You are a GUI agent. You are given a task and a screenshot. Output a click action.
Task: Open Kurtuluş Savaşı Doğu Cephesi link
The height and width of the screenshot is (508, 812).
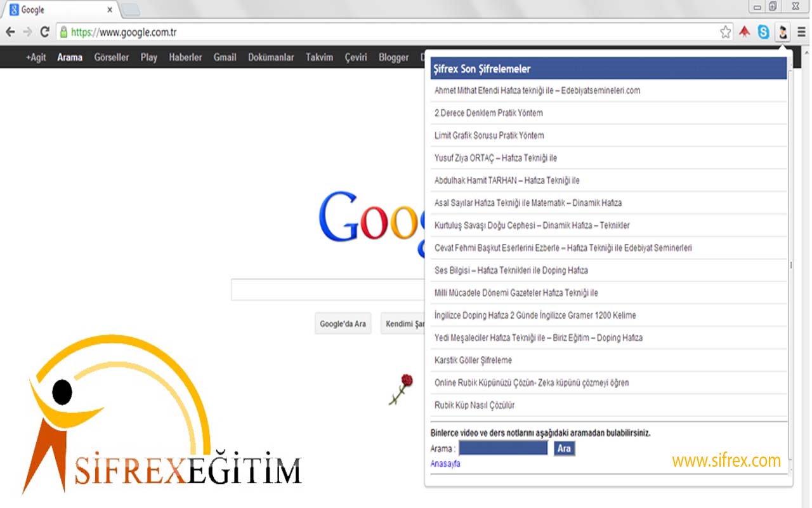532,225
